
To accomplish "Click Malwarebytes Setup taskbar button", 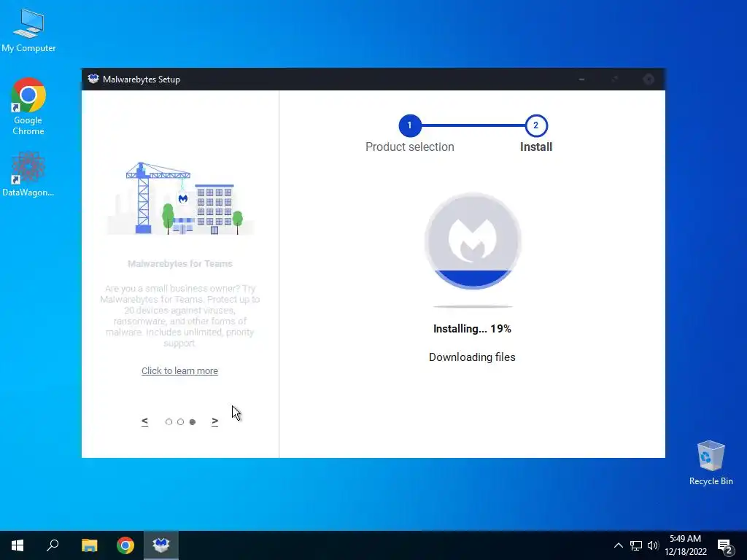I will click(x=161, y=545).
